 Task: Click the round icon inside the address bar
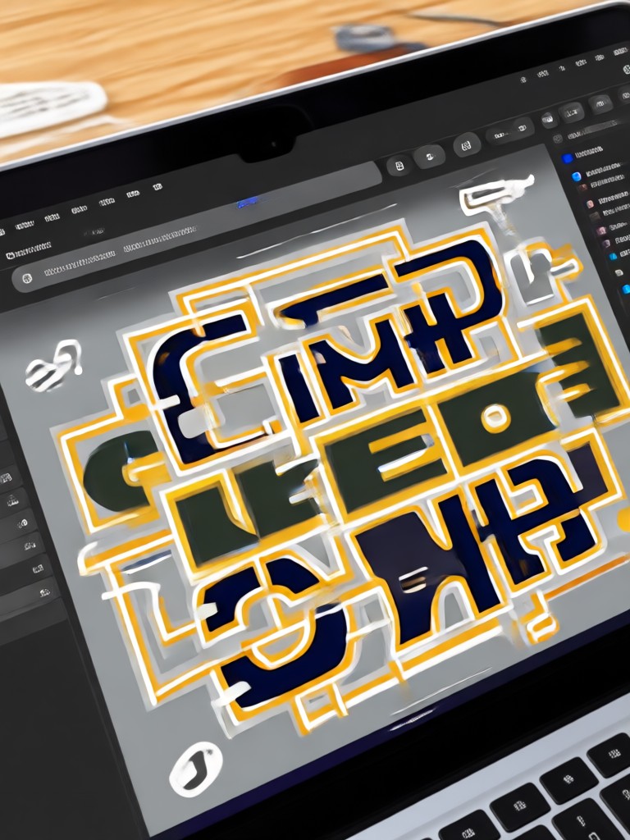26,278
